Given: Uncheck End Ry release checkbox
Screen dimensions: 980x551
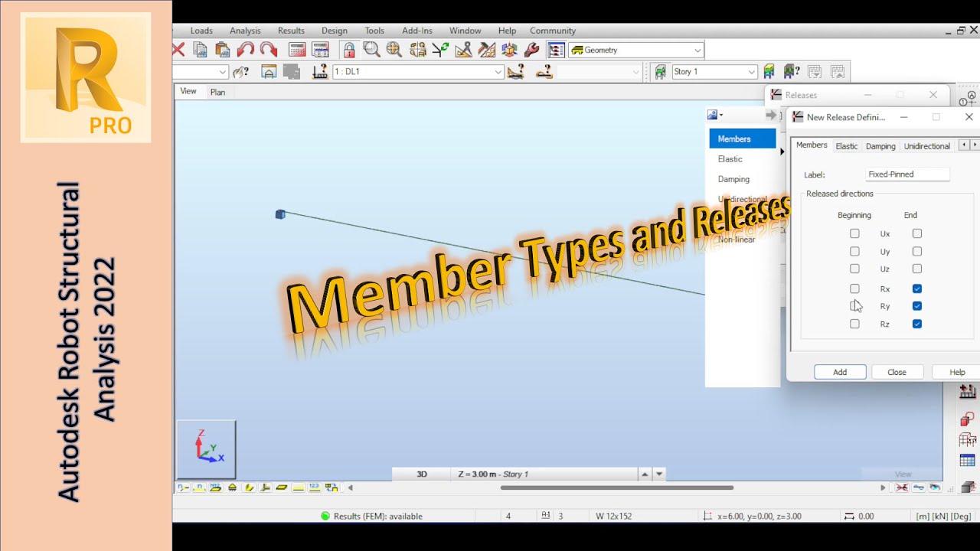Looking at the screenshot, I should pyautogui.click(x=917, y=306).
